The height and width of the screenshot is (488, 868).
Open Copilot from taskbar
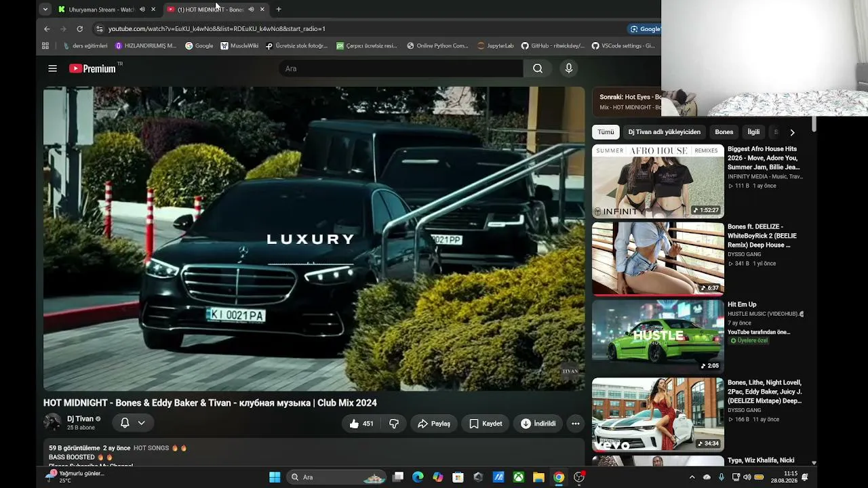438,477
